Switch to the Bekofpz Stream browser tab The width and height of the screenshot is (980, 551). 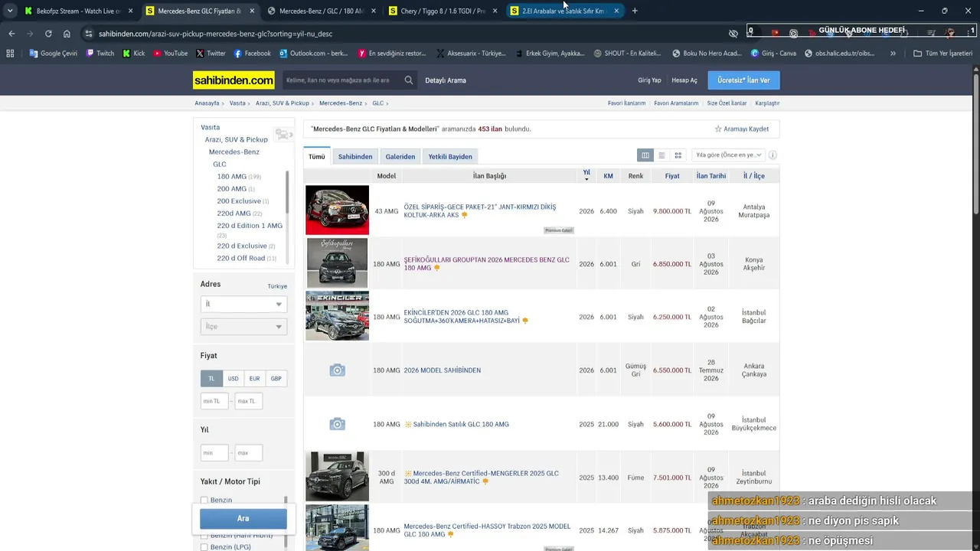click(x=79, y=11)
